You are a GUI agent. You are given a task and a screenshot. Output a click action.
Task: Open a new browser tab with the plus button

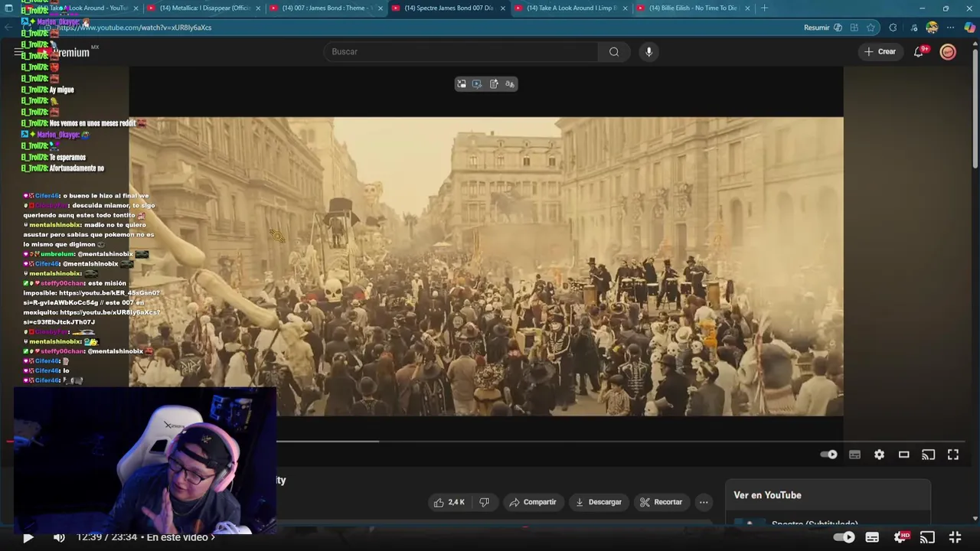tap(764, 8)
